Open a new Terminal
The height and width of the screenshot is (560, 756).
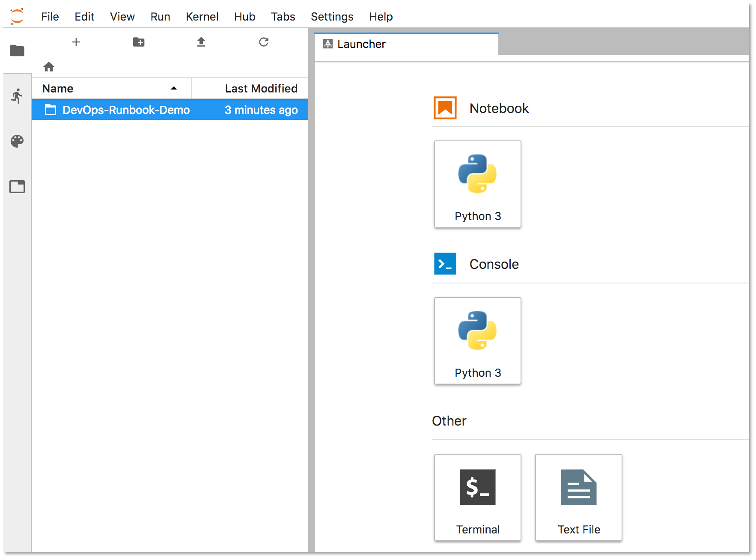pos(478,497)
